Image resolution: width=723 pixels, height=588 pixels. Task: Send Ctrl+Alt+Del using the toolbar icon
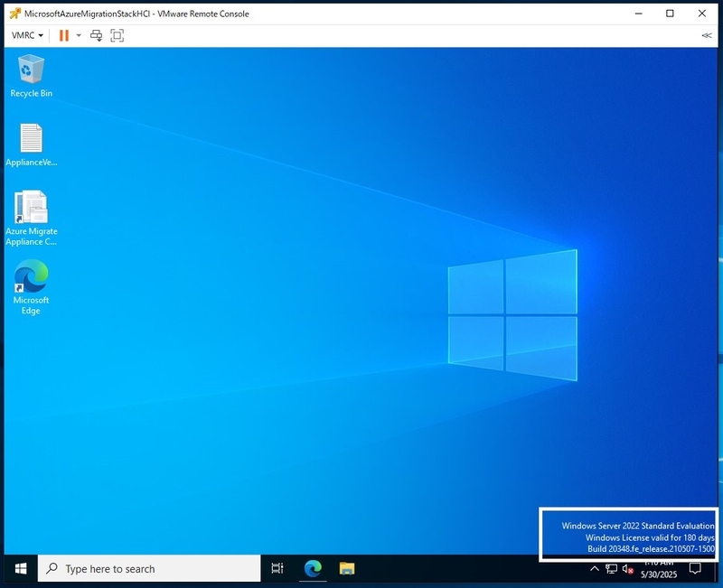coord(96,35)
